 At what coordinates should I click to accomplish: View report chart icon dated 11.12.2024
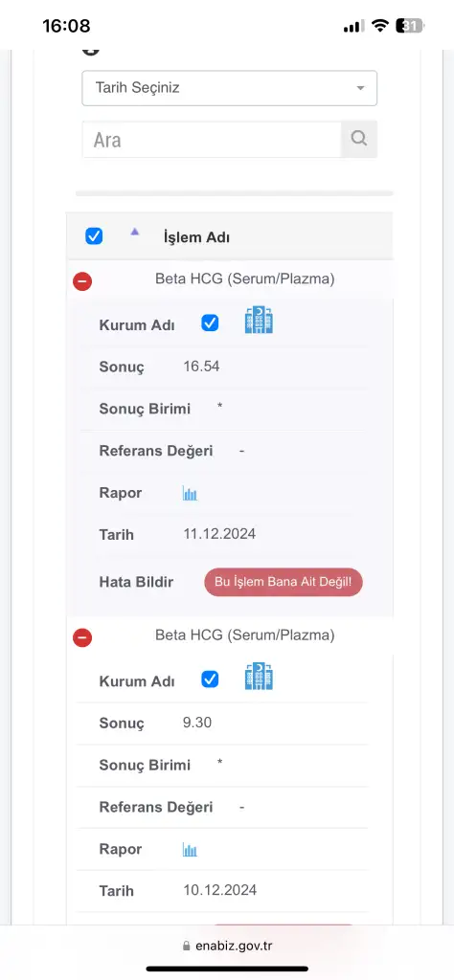[190, 494]
